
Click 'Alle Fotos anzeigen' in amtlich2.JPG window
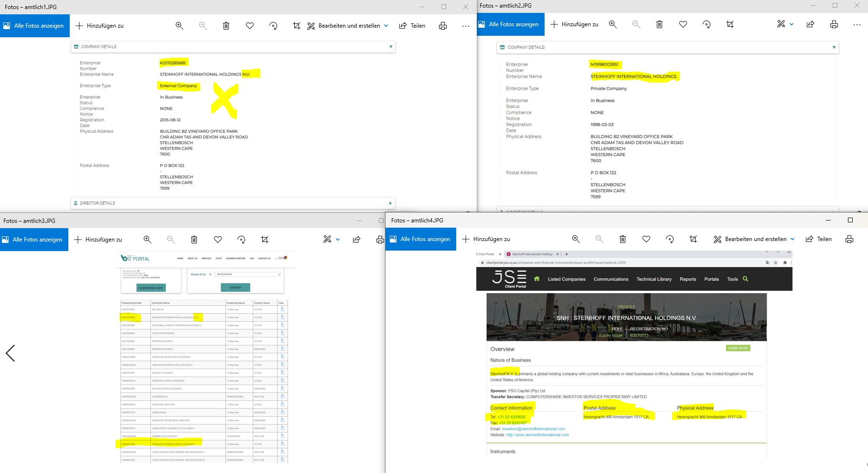tap(511, 24)
